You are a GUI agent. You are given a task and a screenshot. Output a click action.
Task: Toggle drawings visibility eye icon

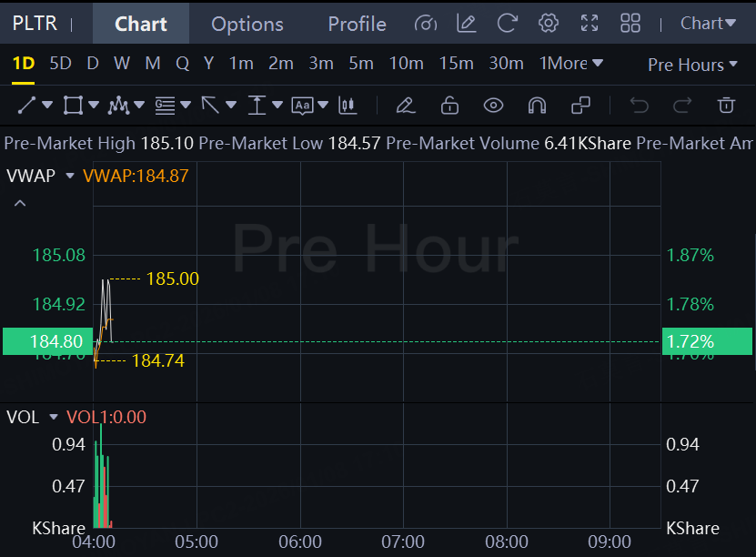click(x=493, y=106)
